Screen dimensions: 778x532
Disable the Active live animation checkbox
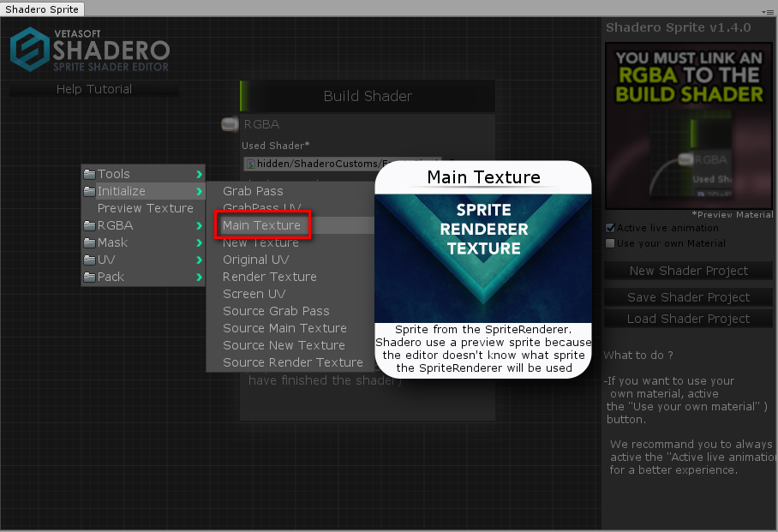click(610, 228)
